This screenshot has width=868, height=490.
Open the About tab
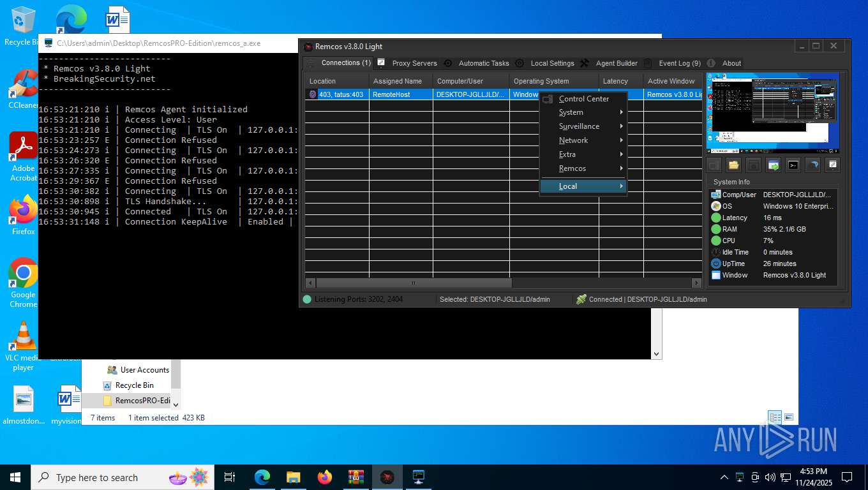724,63
